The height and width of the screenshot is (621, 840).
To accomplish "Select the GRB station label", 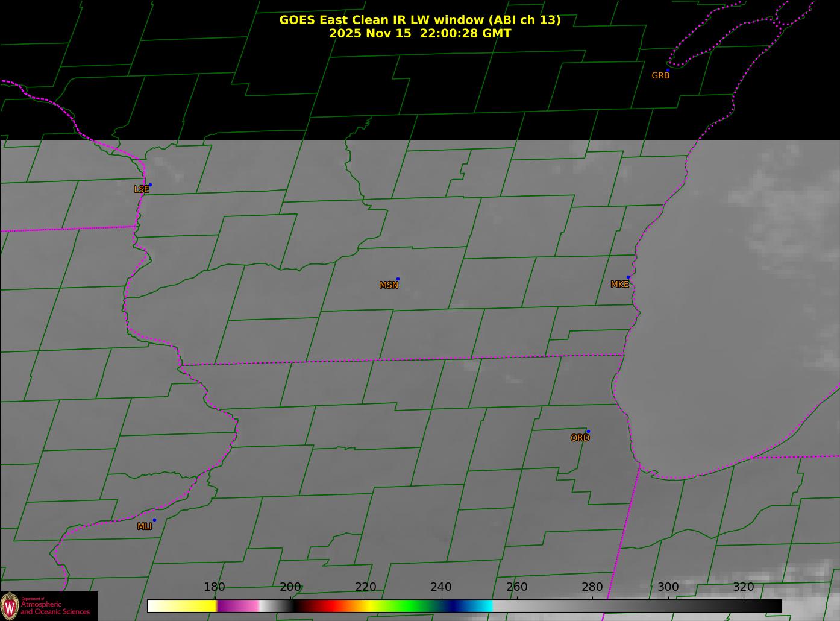I will 660,76.
